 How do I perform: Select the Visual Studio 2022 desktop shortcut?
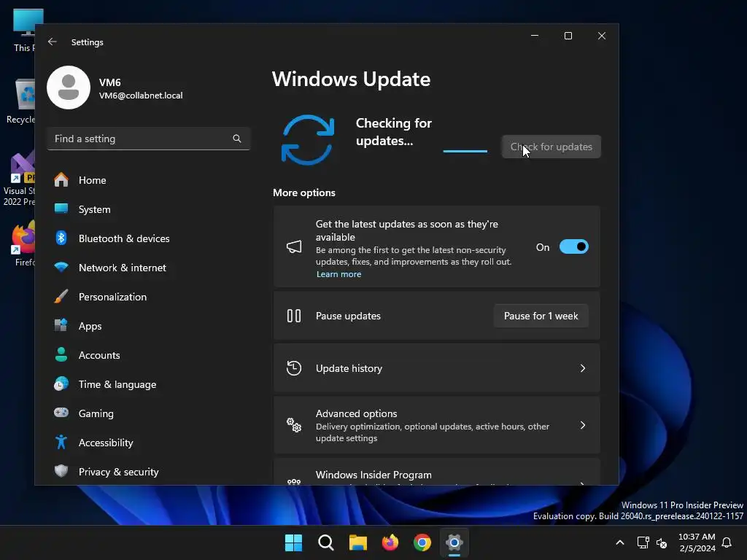(x=19, y=179)
